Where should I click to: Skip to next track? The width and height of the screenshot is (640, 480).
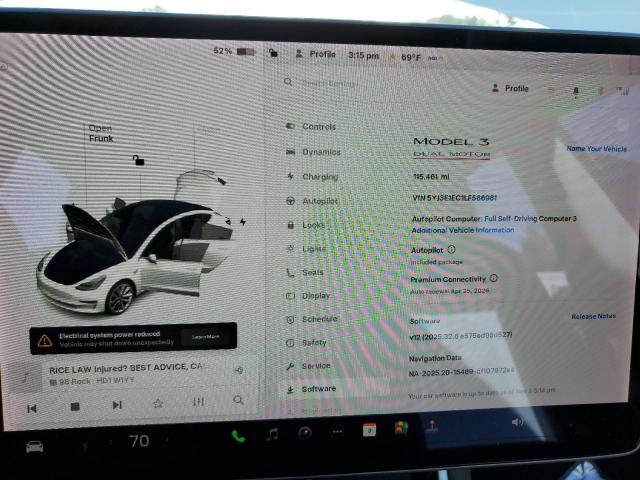[117, 405]
